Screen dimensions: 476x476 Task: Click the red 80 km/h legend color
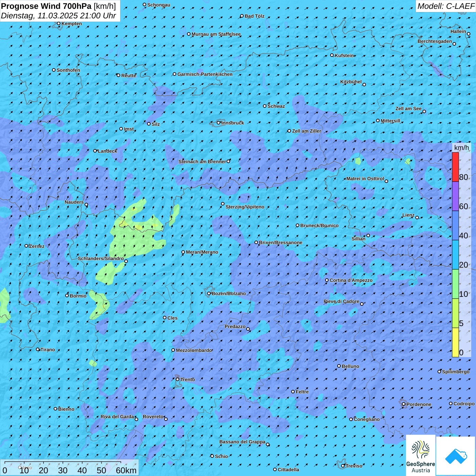click(x=455, y=167)
